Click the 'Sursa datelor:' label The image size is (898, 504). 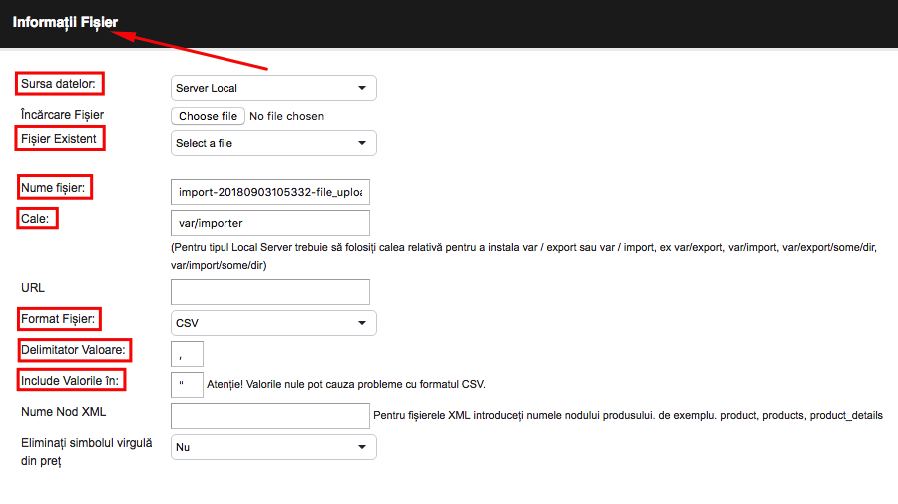click(x=58, y=84)
